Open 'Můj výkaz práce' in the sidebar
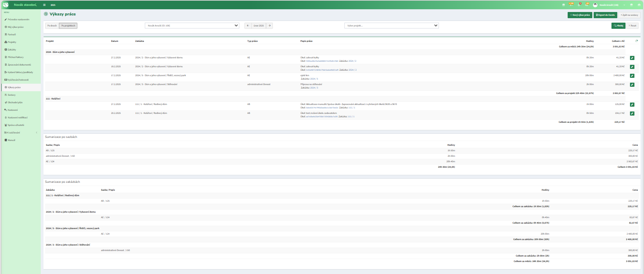Screen dimensions: 644x274 21,27
